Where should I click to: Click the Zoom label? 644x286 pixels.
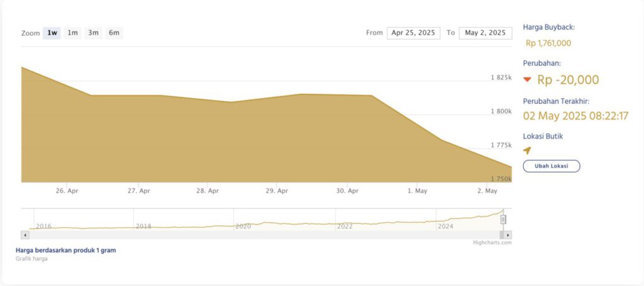(30, 33)
